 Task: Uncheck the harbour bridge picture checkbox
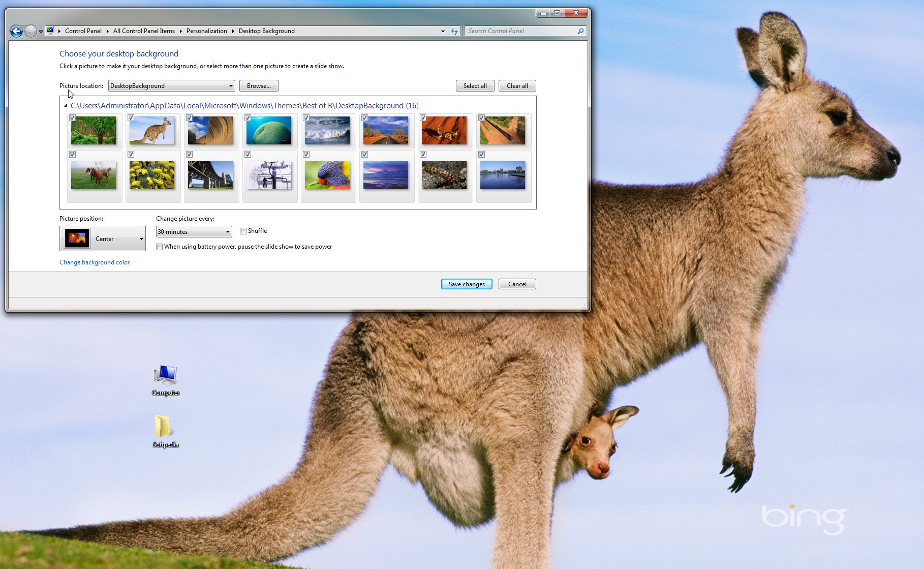coord(190,155)
